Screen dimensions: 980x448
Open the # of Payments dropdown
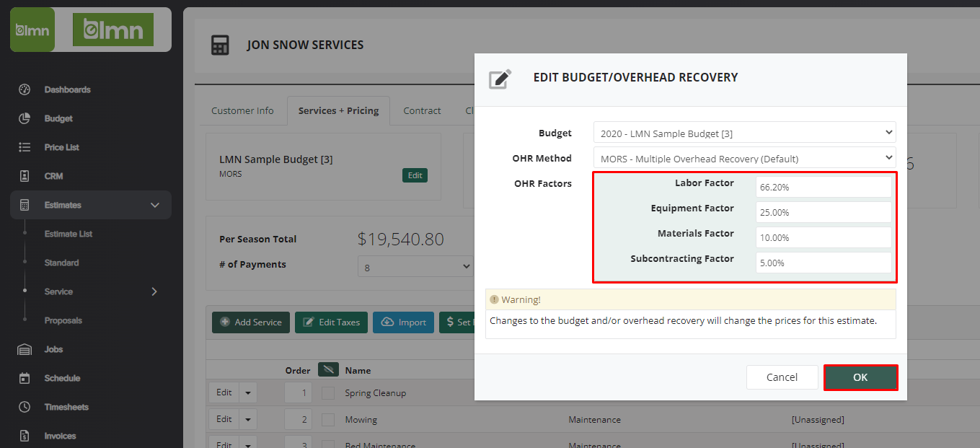click(x=415, y=267)
